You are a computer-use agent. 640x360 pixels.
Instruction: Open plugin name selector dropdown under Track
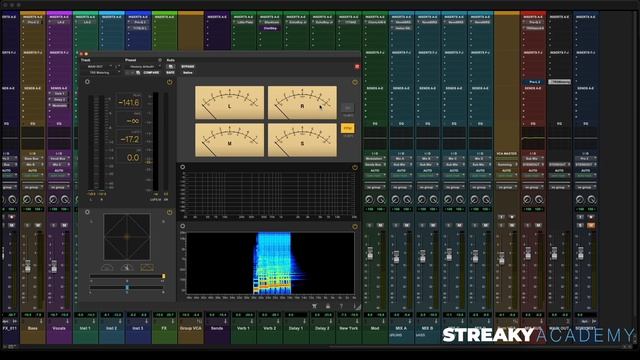(101, 73)
